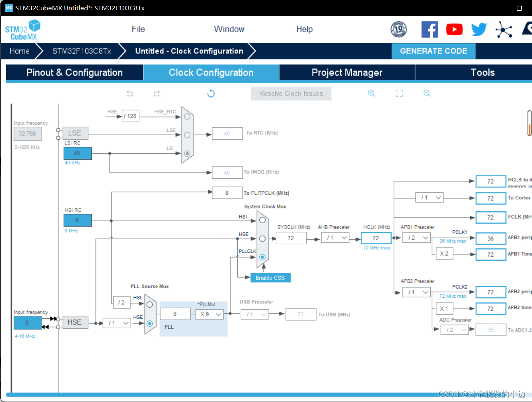Click the LSE input frequency 32.768 field
This screenshot has height=402, width=532.
click(28, 133)
